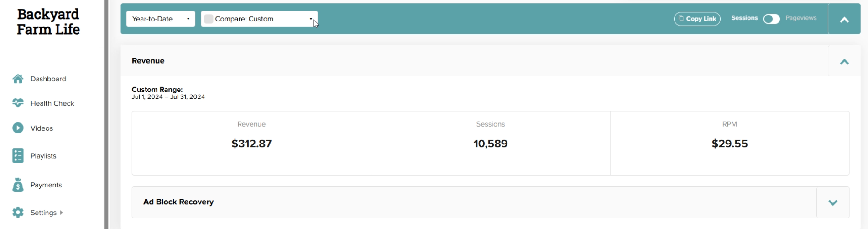Click the Pageviews label
Screen dimensions: 868x229
click(x=801, y=18)
